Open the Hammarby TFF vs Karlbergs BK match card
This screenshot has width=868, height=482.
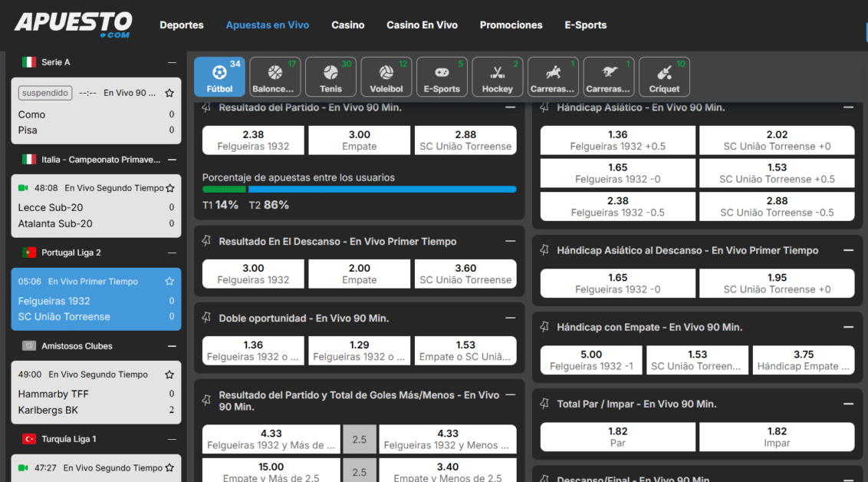coord(97,392)
